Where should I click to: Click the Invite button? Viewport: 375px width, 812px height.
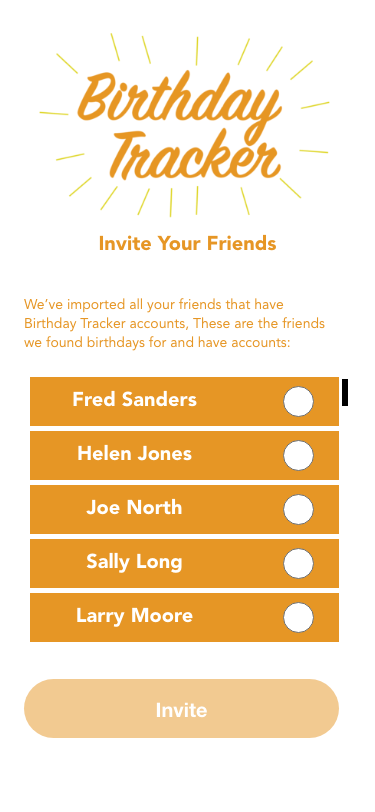pyautogui.click(x=181, y=708)
